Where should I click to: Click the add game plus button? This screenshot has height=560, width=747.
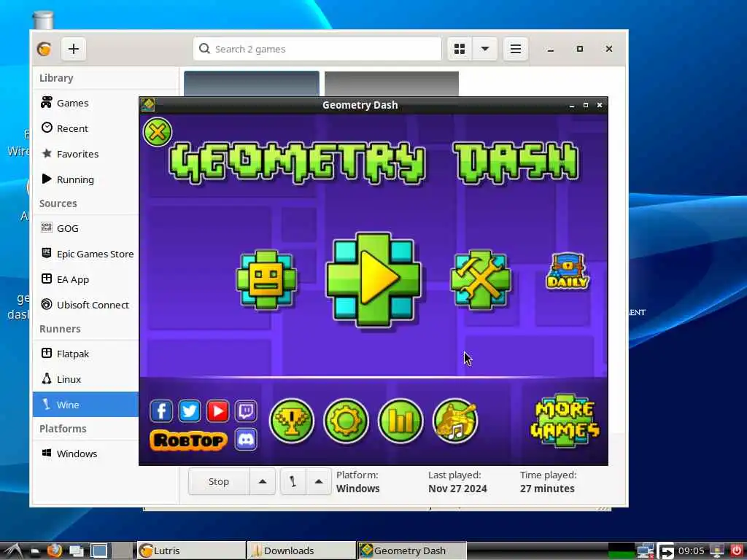(74, 49)
